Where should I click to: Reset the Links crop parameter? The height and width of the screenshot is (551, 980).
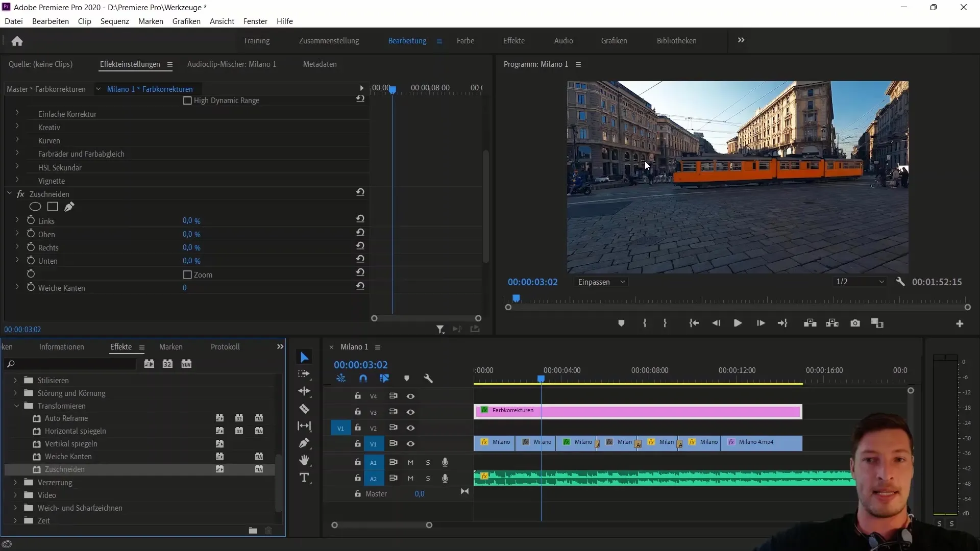360,218
